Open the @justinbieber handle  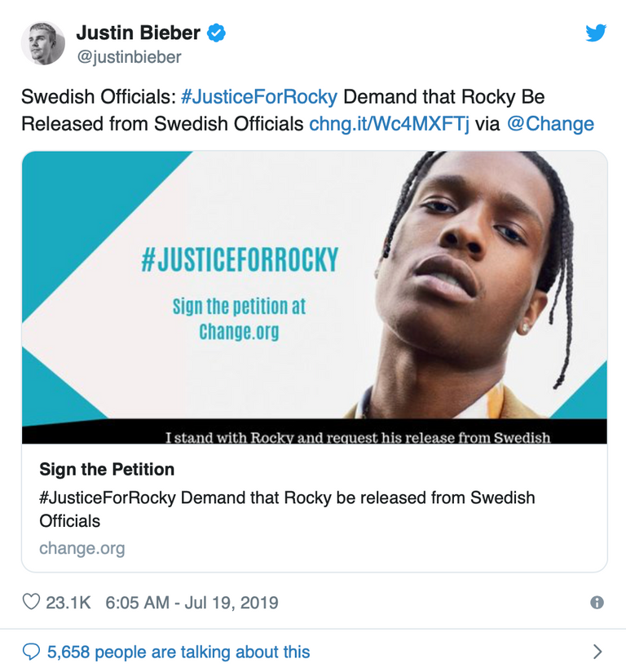pyautogui.click(x=129, y=57)
